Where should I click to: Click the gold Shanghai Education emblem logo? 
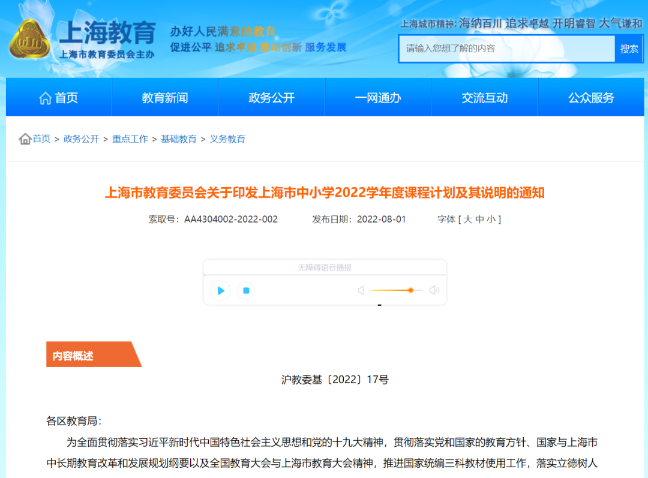[x=29, y=39]
